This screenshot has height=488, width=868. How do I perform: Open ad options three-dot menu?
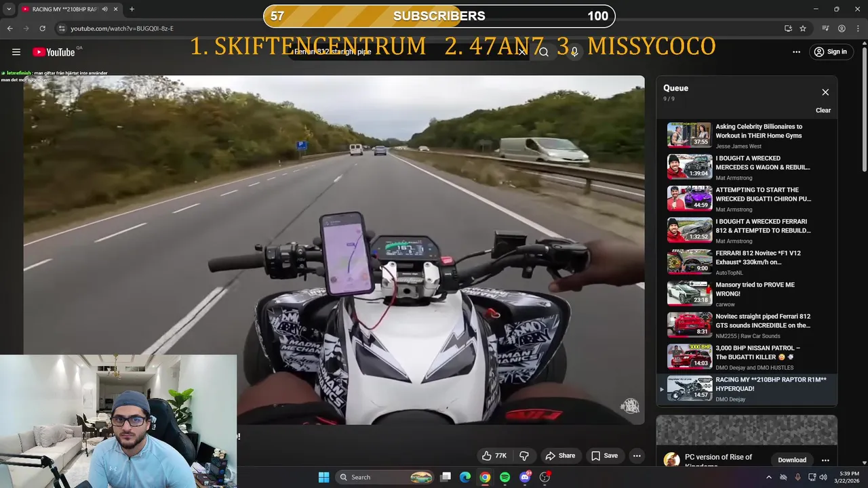825,460
